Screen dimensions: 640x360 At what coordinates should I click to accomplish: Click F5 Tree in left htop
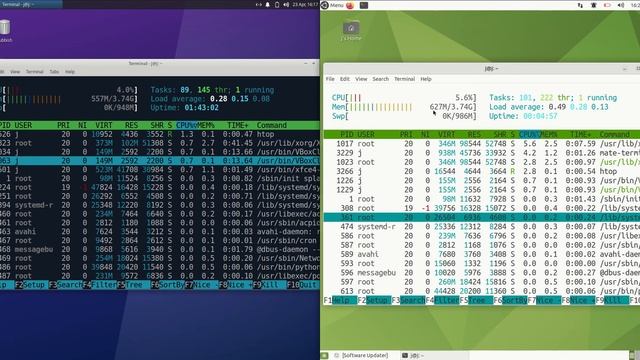pos(133,285)
